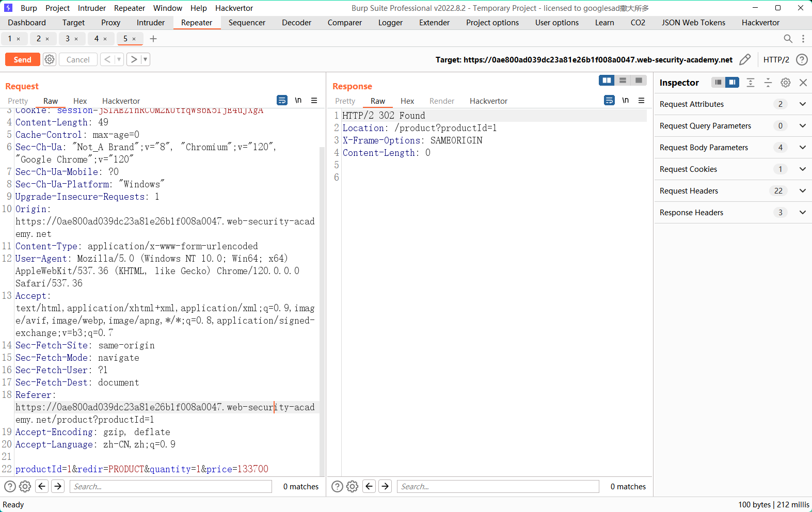Screen dimensions: 812x512
Task: Go to next request in history
Action: [x=134, y=59]
